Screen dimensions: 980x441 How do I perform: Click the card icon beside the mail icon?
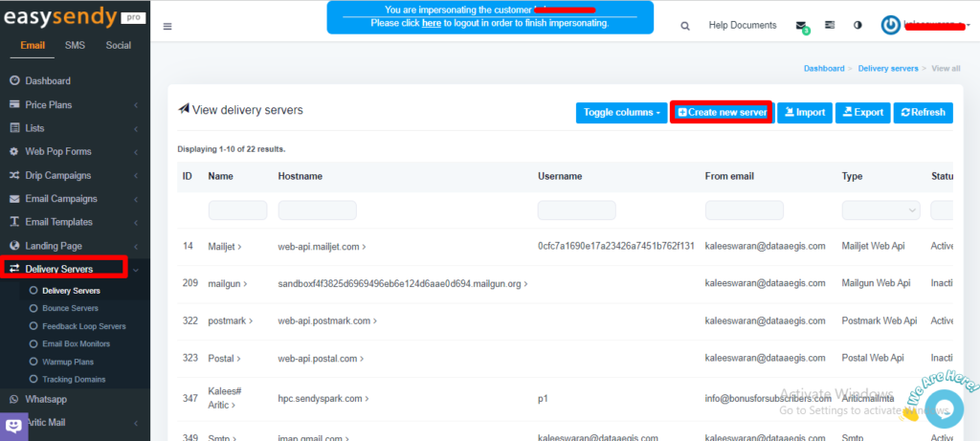point(829,26)
